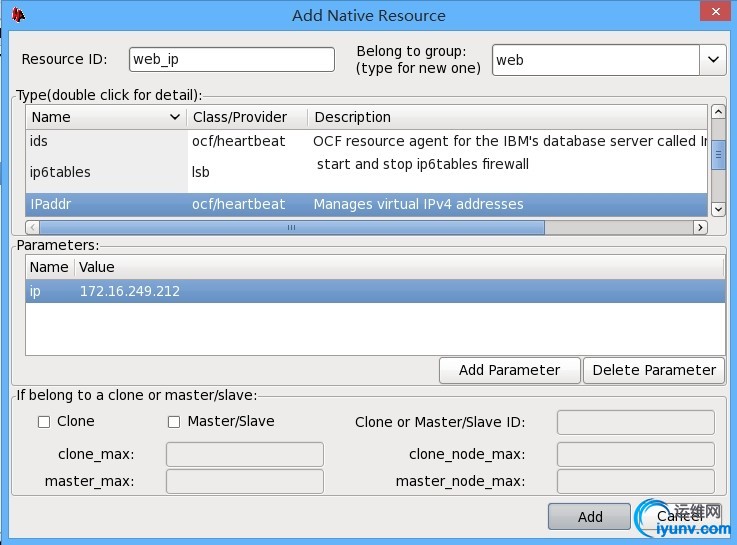The width and height of the screenshot is (737, 545).
Task: Click the app icon in the title bar
Action: (18, 15)
